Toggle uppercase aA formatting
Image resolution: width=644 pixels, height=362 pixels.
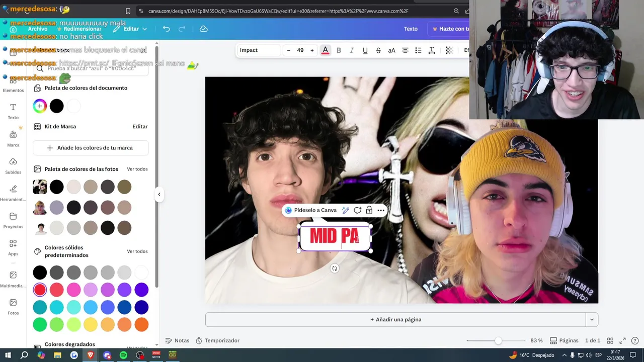point(391,50)
